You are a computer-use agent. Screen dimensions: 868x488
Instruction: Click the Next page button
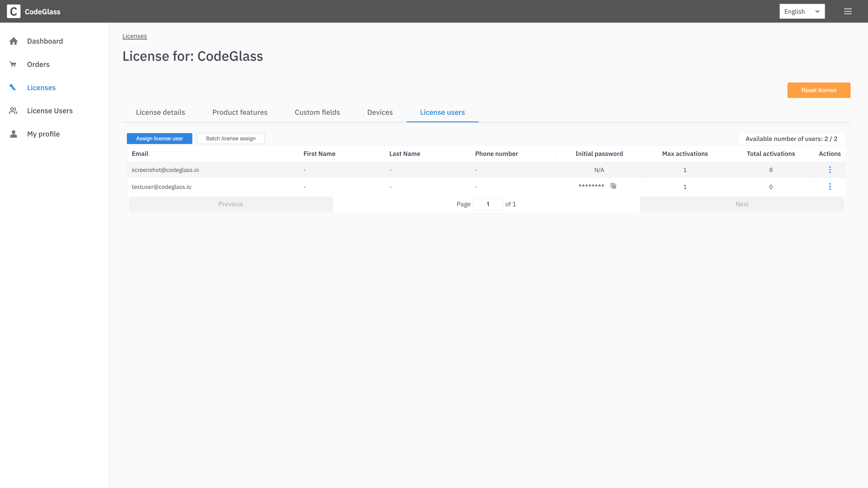click(x=742, y=204)
